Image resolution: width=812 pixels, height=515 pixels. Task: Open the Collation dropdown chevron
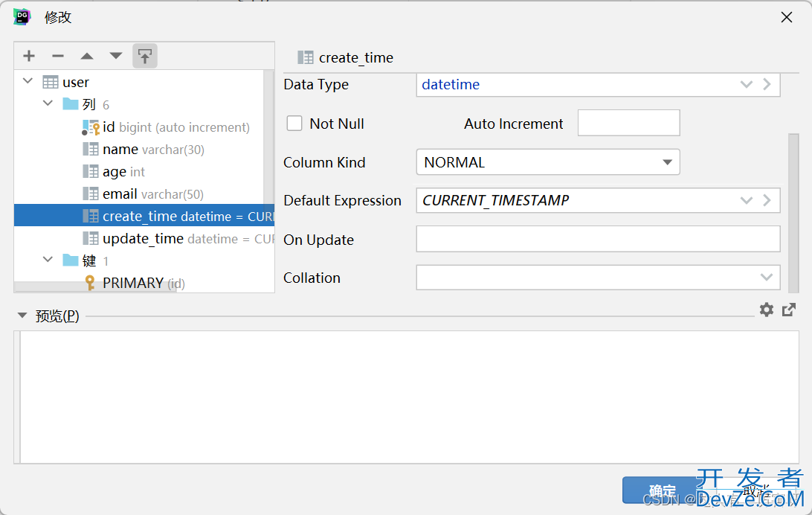[x=767, y=277]
